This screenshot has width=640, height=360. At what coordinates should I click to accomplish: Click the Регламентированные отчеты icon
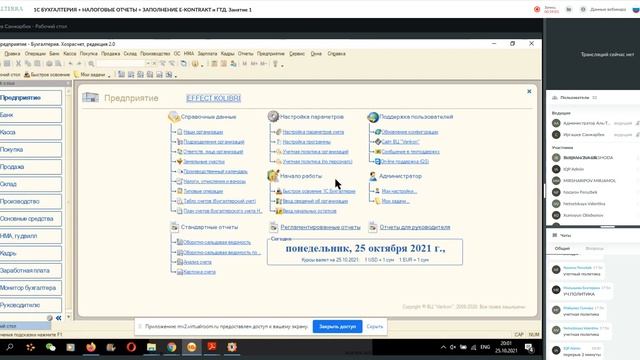point(273,227)
